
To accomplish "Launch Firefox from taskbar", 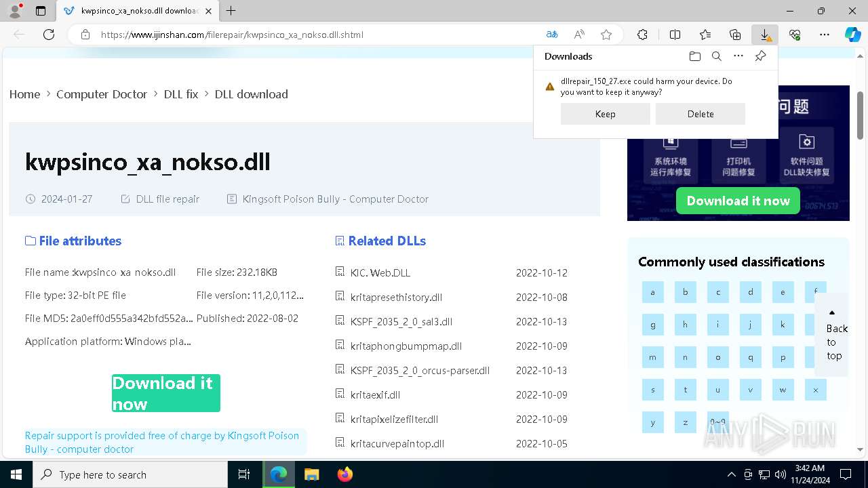I will tap(344, 474).
